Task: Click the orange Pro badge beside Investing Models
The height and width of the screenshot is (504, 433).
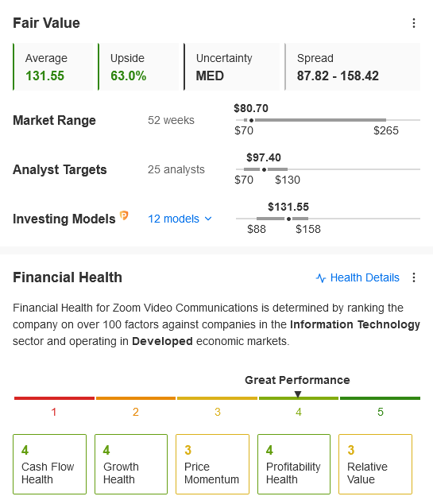Action: click(x=124, y=215)
